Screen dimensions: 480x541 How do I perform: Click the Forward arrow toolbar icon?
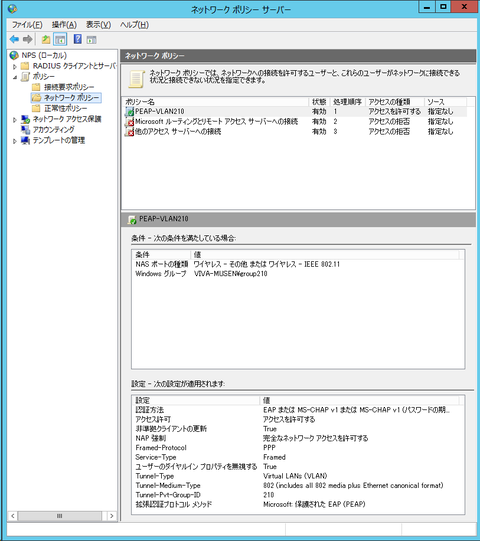tap(28, 40)
